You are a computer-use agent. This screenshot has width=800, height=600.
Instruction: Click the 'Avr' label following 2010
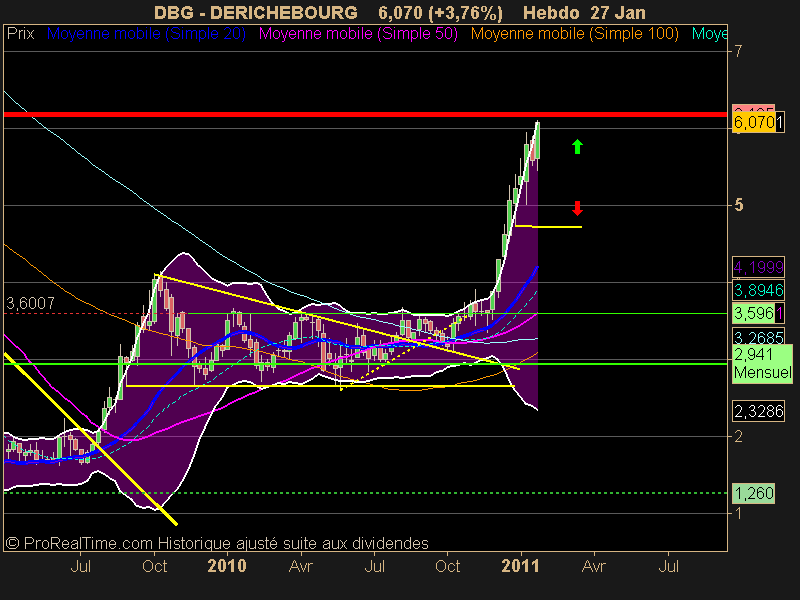coord(301,566)
